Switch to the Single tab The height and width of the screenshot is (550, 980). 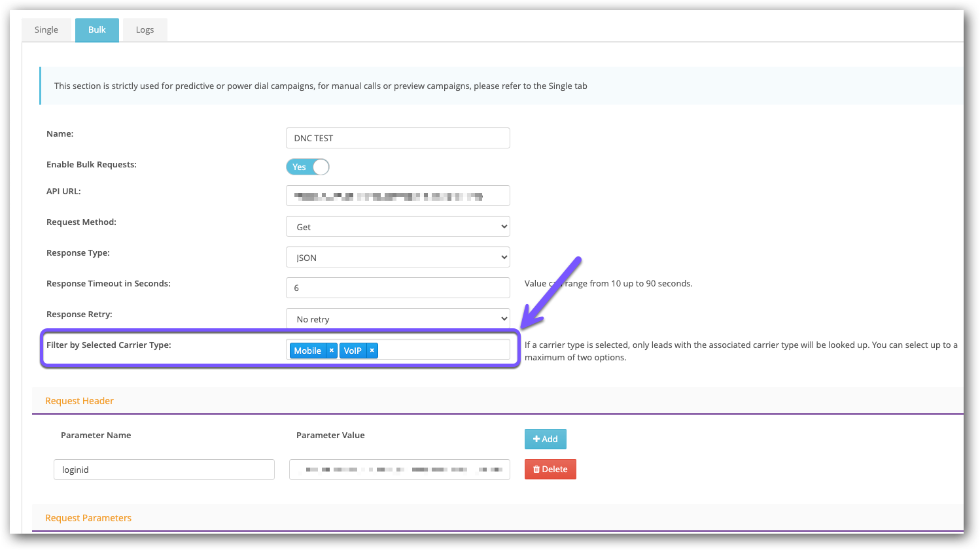point(46,29)
